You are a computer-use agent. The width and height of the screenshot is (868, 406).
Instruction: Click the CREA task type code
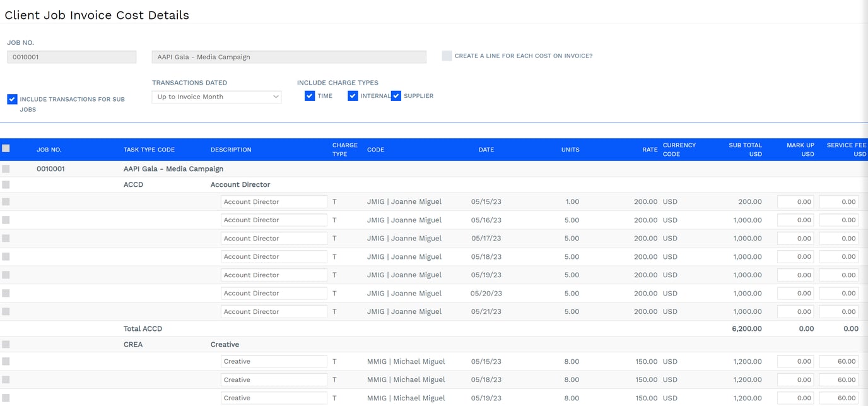click(x=133, y=344)
